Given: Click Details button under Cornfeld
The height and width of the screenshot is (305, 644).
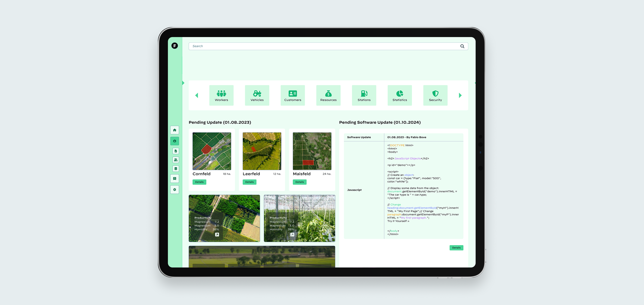Looking at the screenshot, I should click(199, 182).
